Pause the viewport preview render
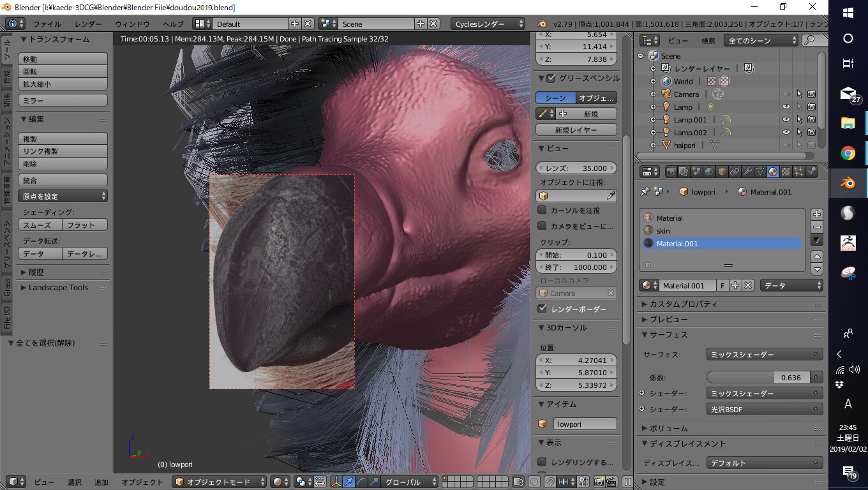The width and height of the screenshot is (868, 490). tap(627, 482)
